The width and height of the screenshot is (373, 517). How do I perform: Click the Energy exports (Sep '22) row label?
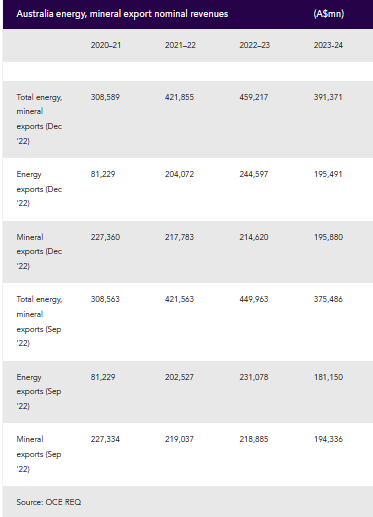click(x=39, y=391)
